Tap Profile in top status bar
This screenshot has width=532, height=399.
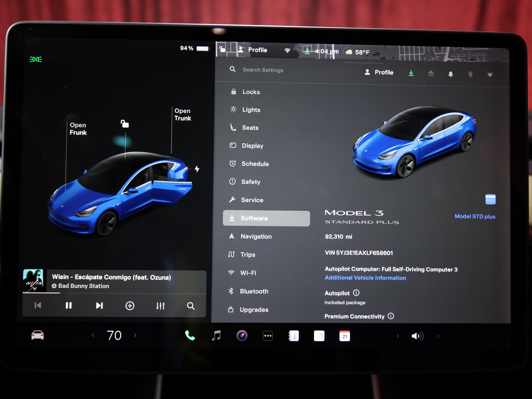(x=253, y=50)
